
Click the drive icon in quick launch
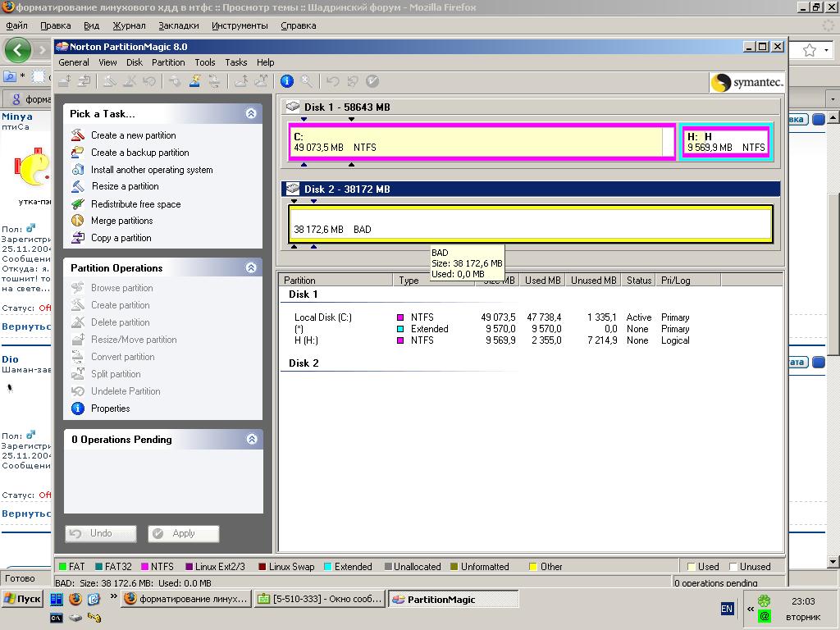pos(75,618)
